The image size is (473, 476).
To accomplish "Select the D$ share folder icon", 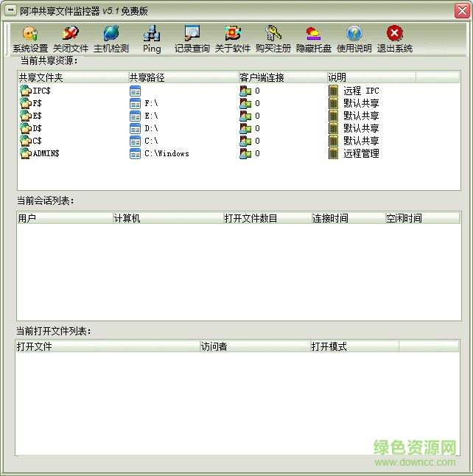I will point(26,128).
